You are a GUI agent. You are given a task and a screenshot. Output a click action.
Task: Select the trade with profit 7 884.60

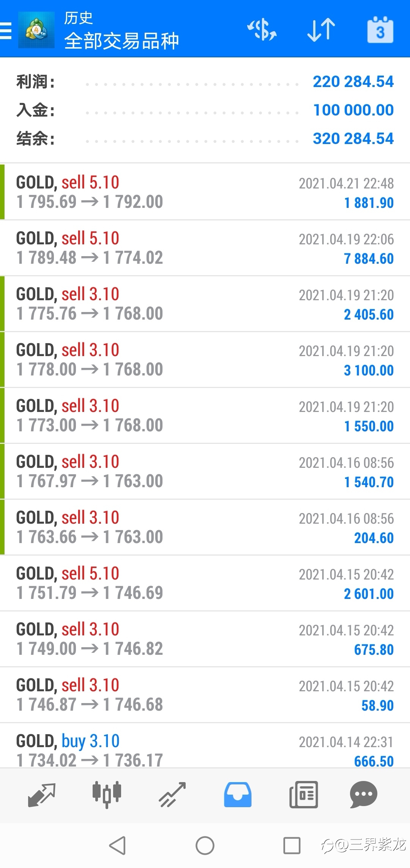coord(205,248)
